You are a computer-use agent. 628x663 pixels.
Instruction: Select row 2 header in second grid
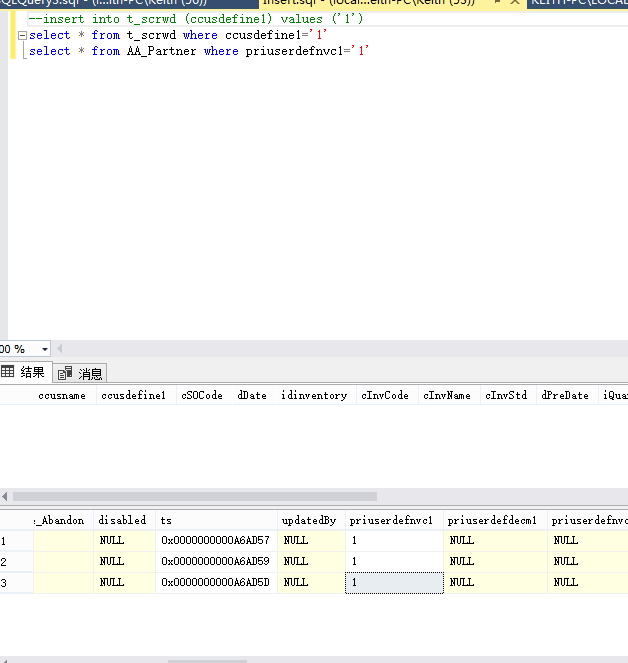[16, 562]
